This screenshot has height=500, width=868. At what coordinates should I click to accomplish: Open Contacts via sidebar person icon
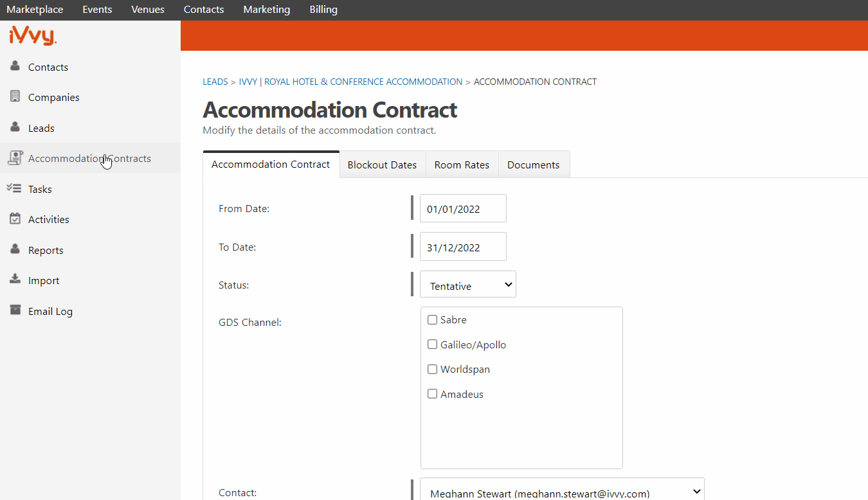(x=15, y=66)
